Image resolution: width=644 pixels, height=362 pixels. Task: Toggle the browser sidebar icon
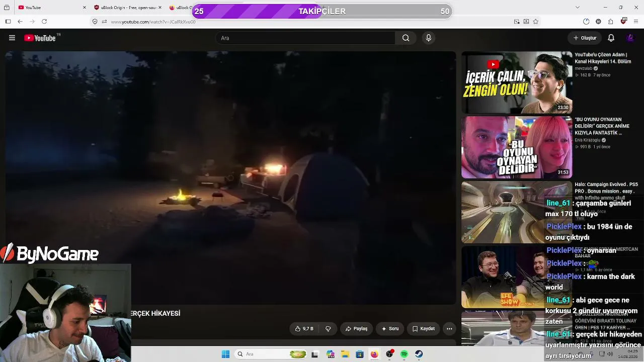pyautogui.click(x=8, y=22)
